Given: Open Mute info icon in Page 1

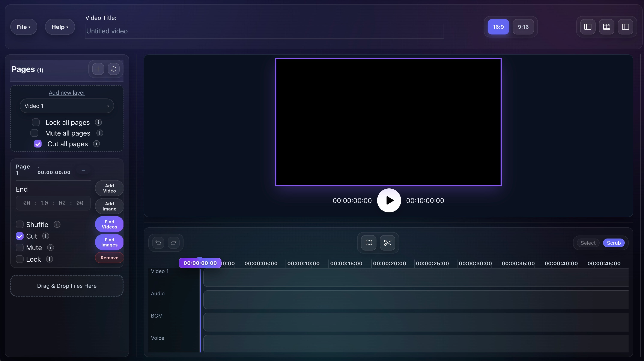Looking at the screenshot, I should 51,248.
